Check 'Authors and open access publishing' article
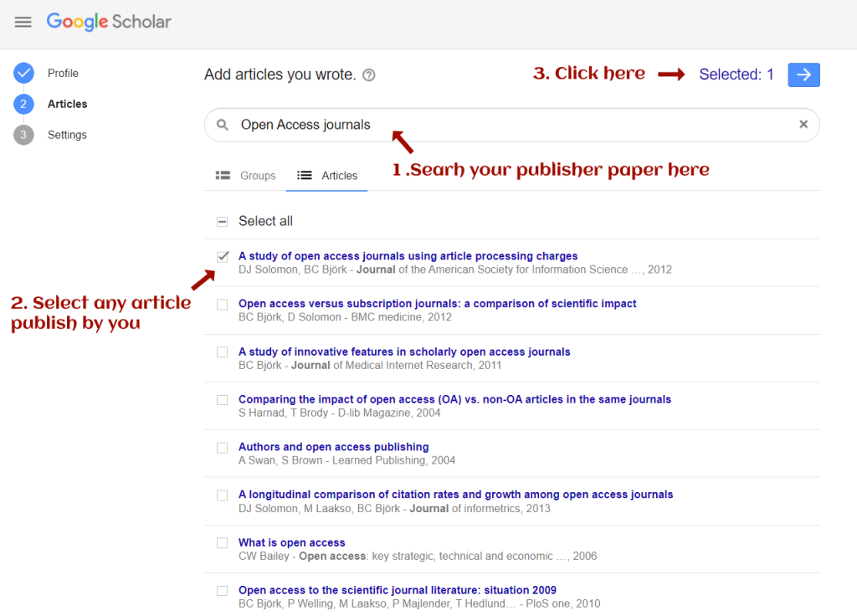Image resolution: width=857 pixels, height=616 pixels. tap(222, 448)
